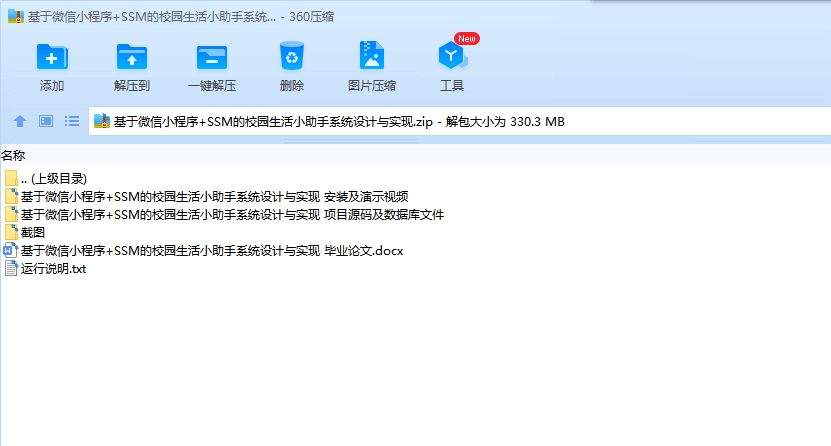Switch to the list view
The width and height of the screenshot is (831, 446).
72,121
